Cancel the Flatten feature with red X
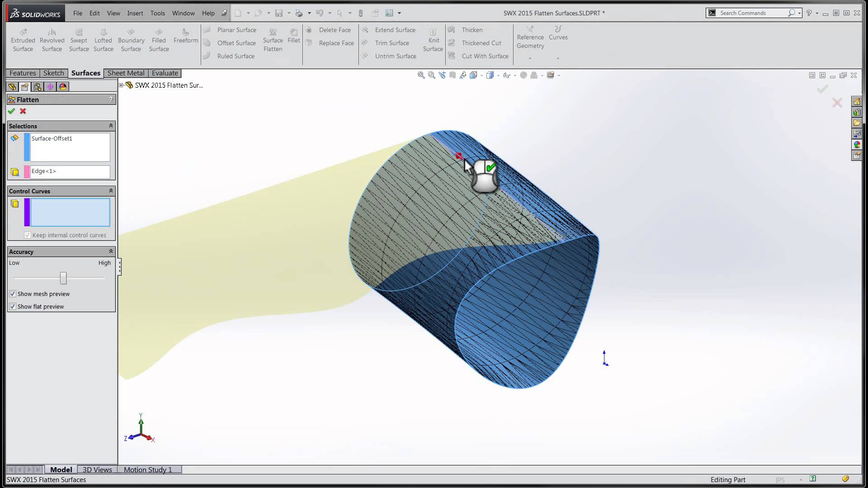 [23, 111]
